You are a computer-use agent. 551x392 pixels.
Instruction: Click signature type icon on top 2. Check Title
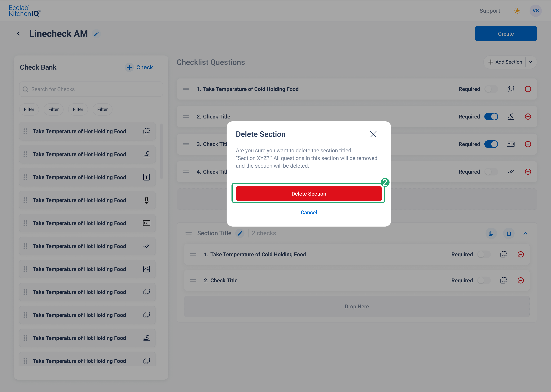pos(510,117)
